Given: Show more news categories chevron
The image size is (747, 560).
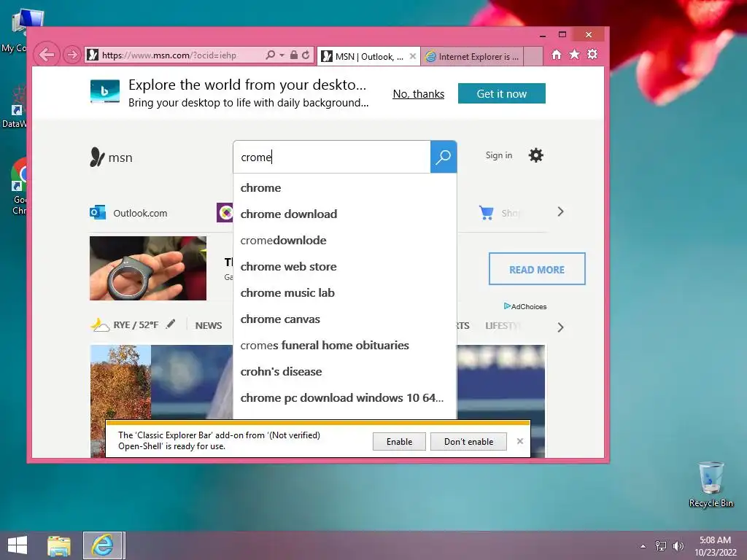Looking at the screenshot, I should (x=561, y=327).
